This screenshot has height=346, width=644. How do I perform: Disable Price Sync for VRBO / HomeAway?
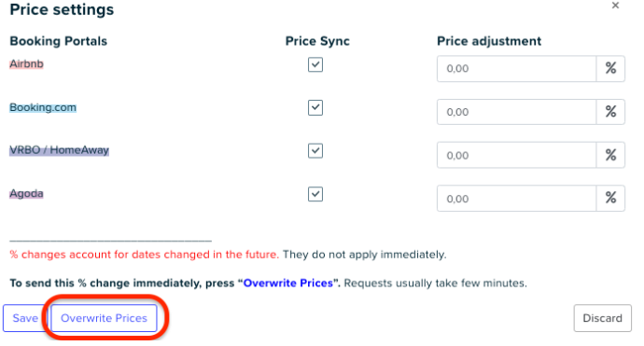tap(315, 151)
